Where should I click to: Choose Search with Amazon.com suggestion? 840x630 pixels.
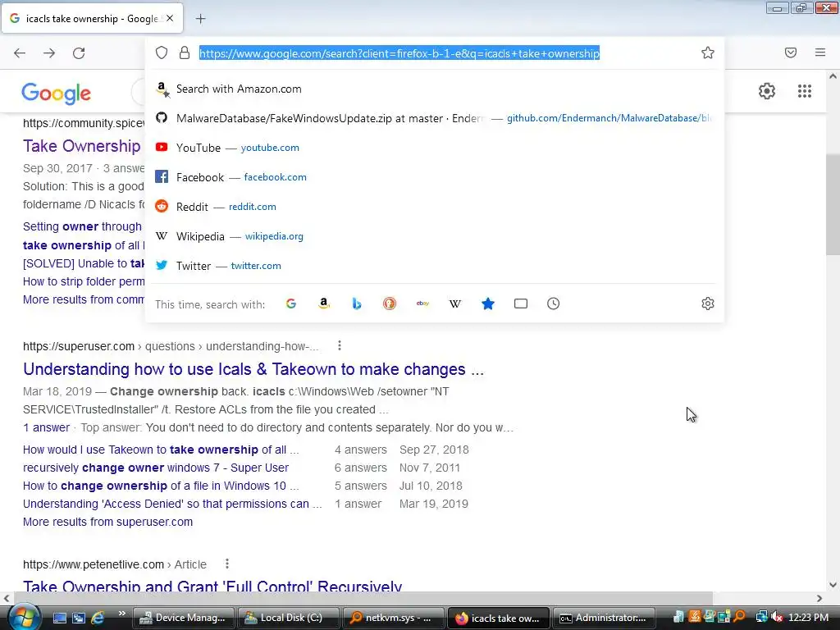(435, 89)
